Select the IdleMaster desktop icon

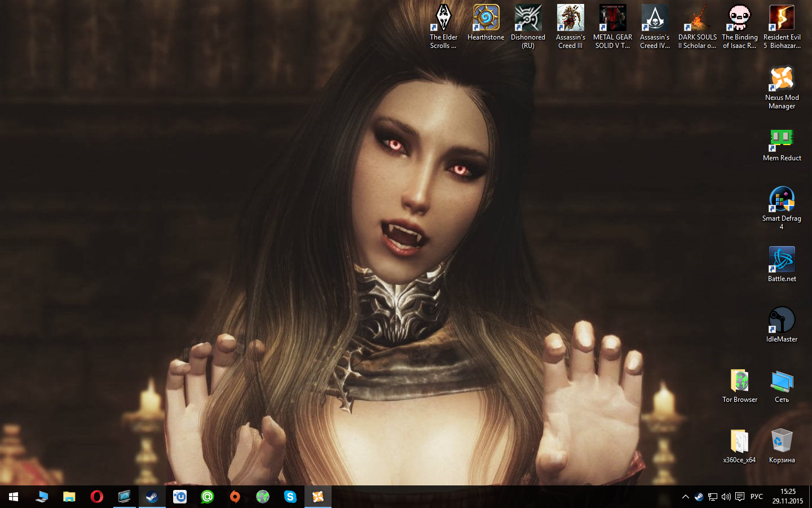coord(782,325)
